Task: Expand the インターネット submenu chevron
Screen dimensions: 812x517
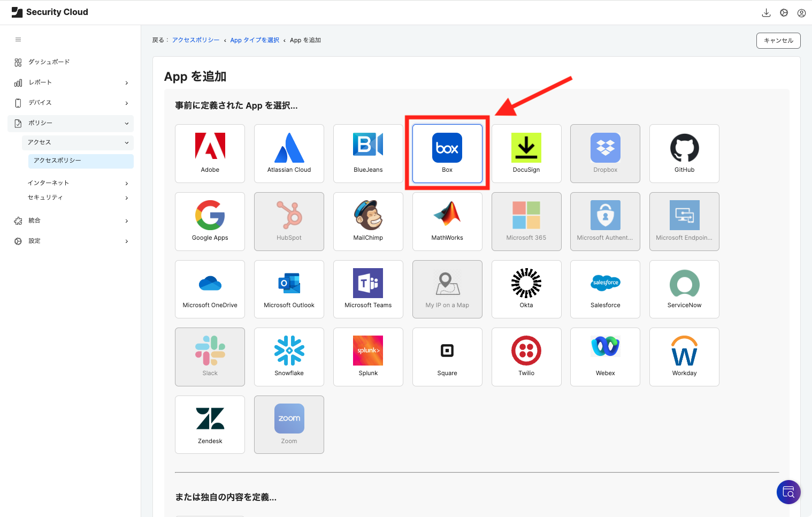Action: click(127, 184)
